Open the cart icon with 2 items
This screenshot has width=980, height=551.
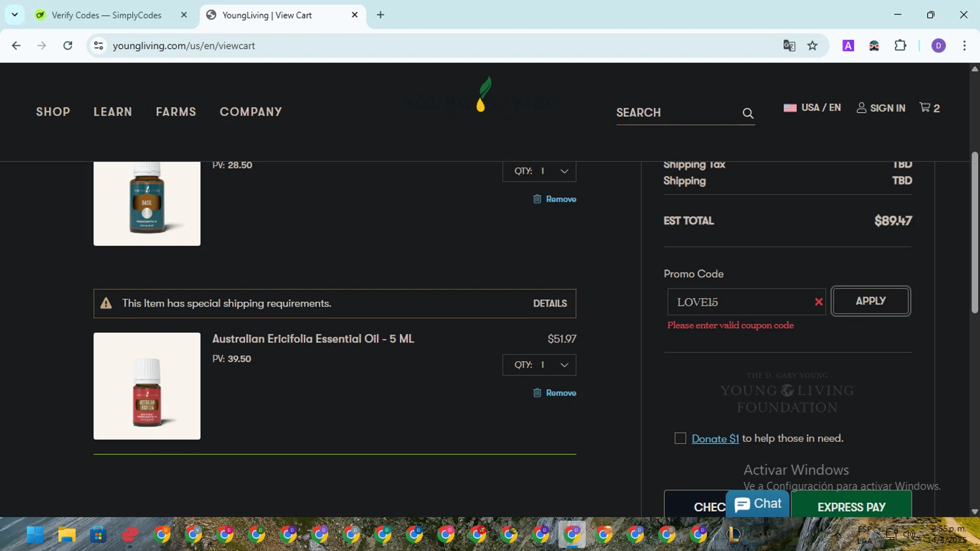pyautogui.click(x=930, y=108)
